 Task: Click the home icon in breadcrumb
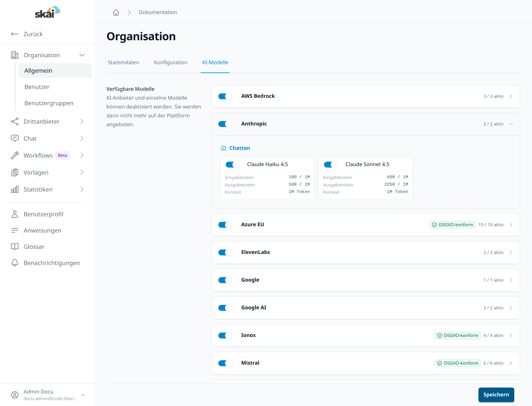(x=116, y=12)
